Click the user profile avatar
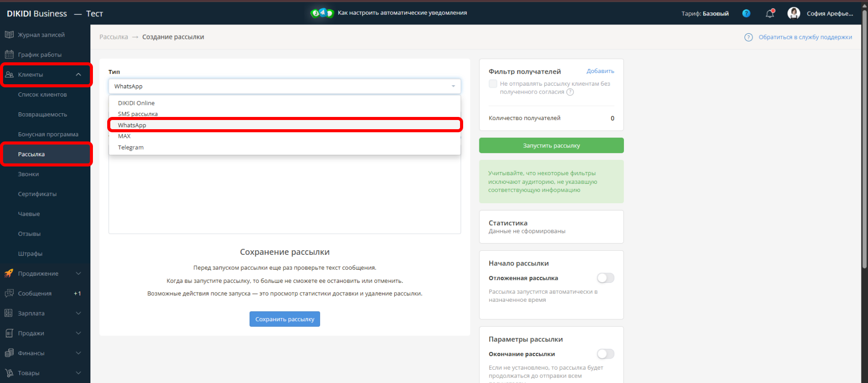This screenshot has width=868, height=383. coord(793,14)
